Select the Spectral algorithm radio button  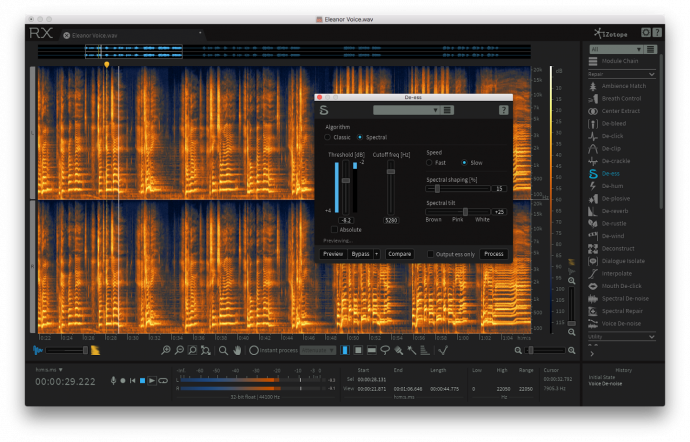(x=360, y=137)
